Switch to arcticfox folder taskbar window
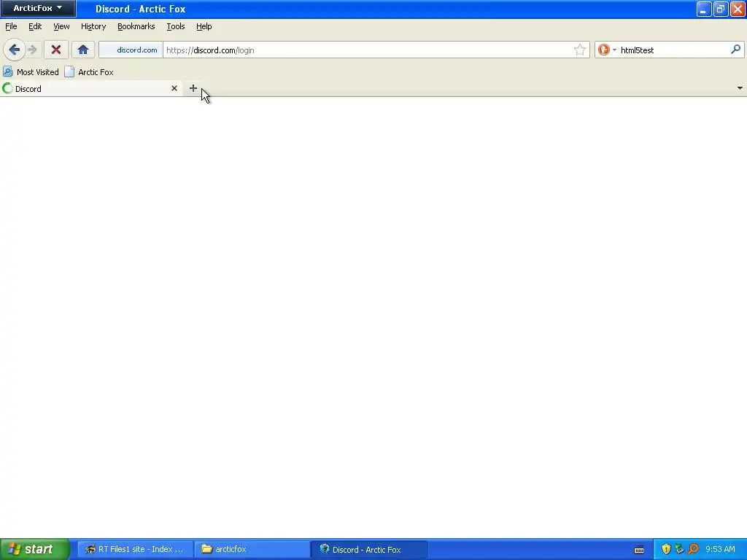 [x=252, y=549]
